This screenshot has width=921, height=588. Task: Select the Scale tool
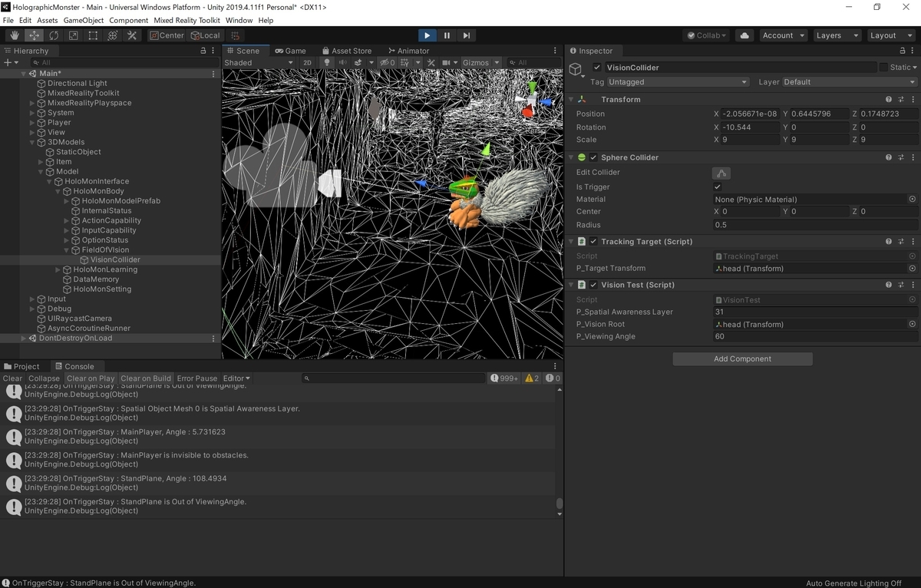(x=74, y=35)
